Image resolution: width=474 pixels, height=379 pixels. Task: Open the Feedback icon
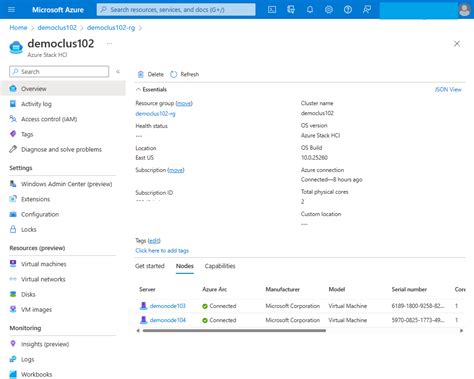tap(367, 10)
